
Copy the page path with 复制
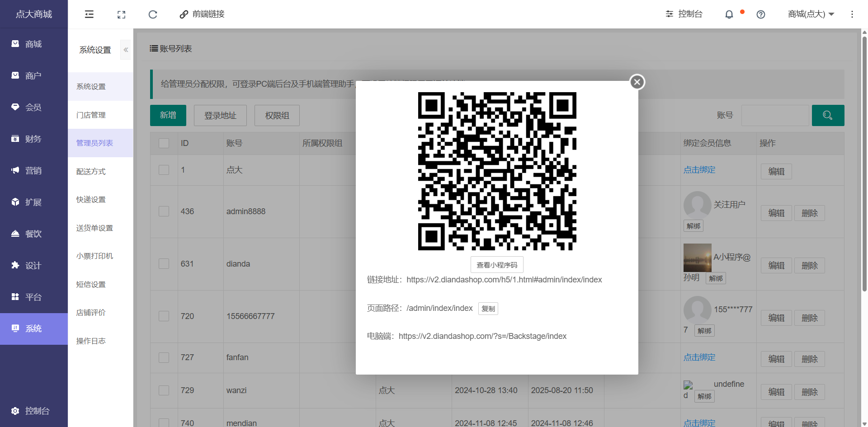[x=488, y=309]
